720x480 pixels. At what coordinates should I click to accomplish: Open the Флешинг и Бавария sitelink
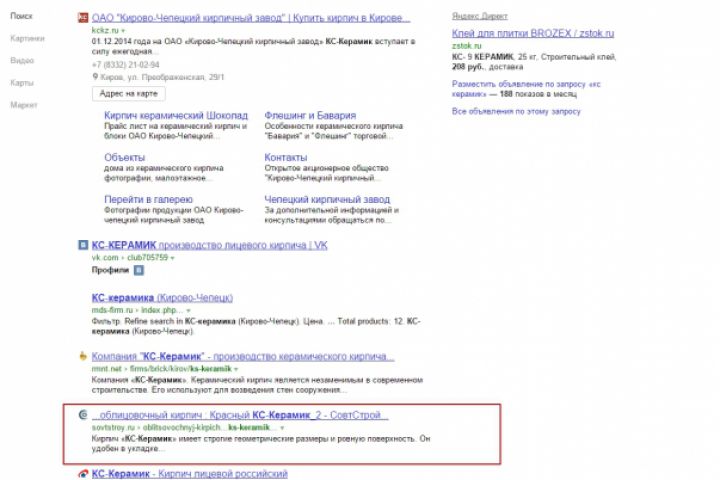310,115
